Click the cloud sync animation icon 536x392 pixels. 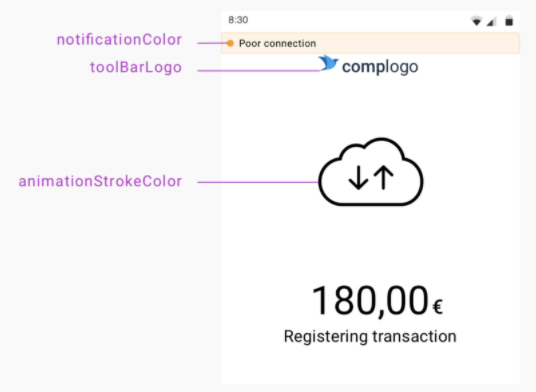(371, 172)
